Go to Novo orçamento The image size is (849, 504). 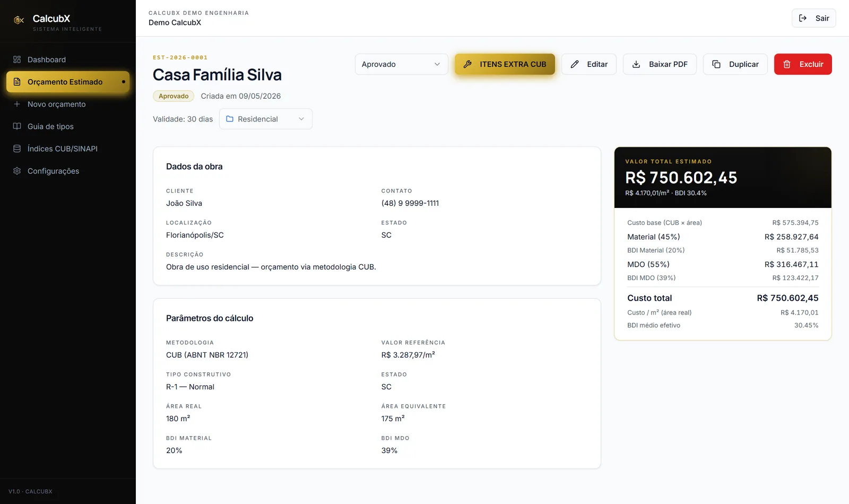[x=68, y=104]
